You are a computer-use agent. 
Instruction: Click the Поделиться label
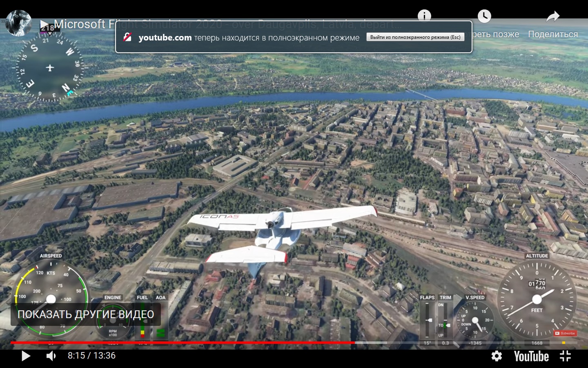[x=553, y=34]
